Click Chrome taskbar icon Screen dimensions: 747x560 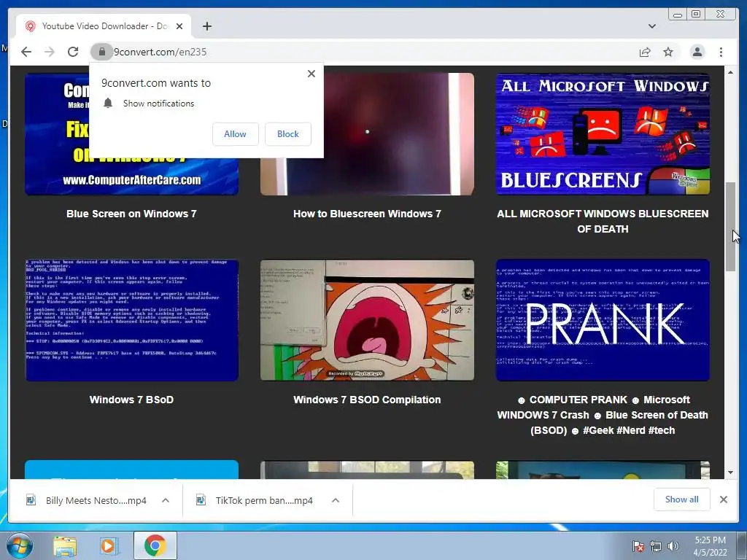(155, 545)
